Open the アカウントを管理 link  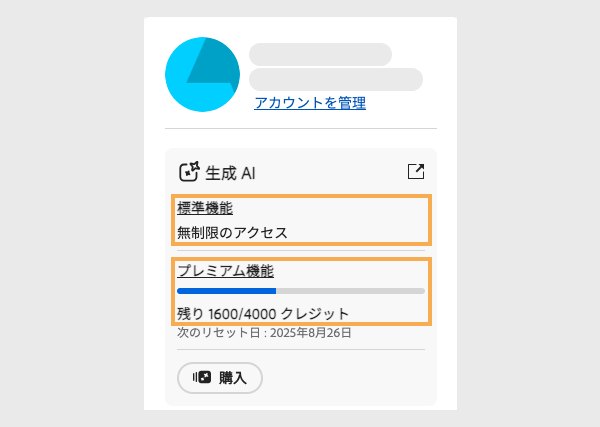coord(310,103)
